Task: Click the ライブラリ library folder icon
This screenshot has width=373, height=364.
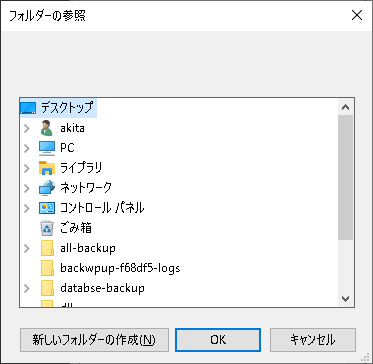Action: [47, 168]
